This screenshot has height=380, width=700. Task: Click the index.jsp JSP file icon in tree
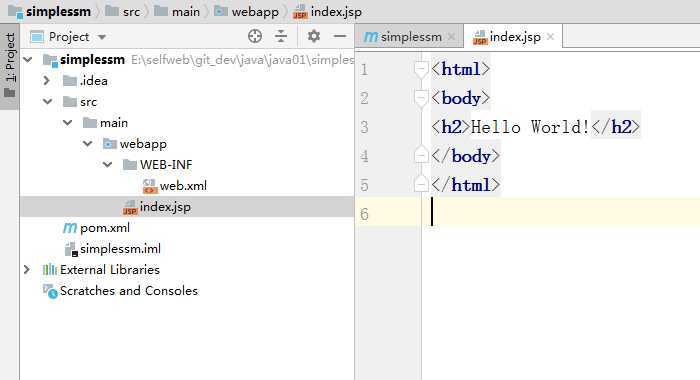click(x=130, y=207)
